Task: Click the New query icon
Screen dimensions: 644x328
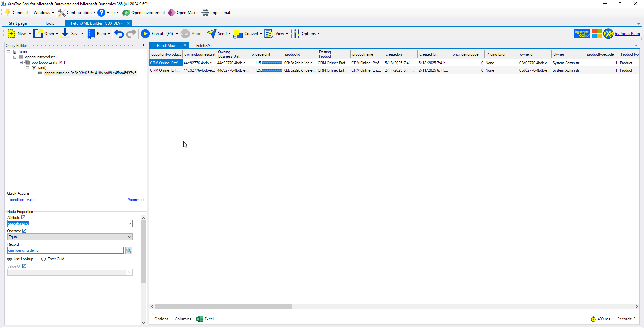Action: (x=11, y=34)
